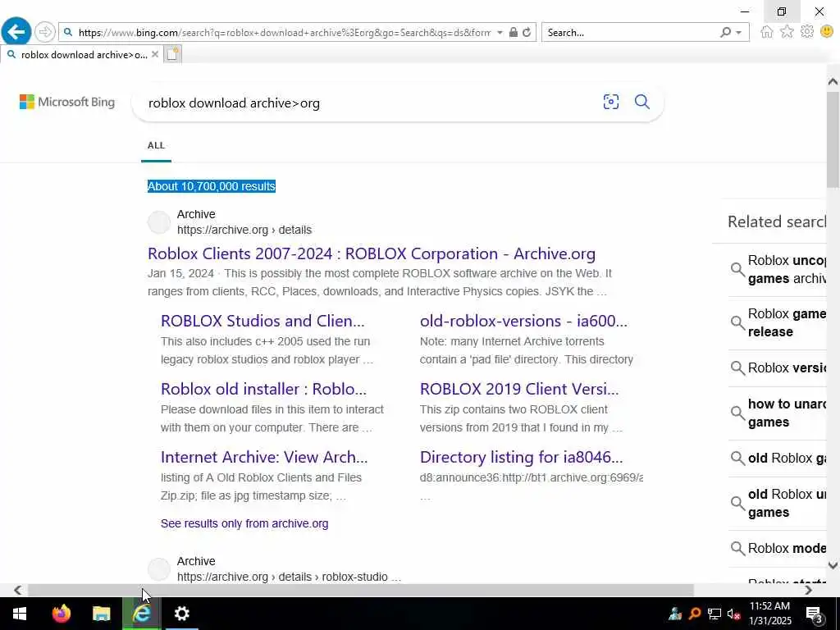This screenshot has height=630, width=840.
Task: View the security lock icon in address bar
Action: 514,33
